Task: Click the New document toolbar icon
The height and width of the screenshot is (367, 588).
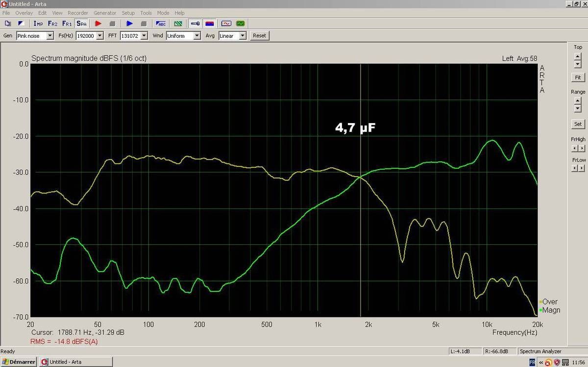Action: click(x=7, y=23)
